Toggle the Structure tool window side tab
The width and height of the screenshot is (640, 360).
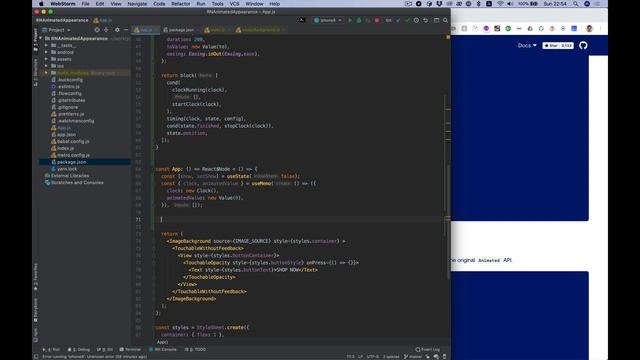coord(36,72)
